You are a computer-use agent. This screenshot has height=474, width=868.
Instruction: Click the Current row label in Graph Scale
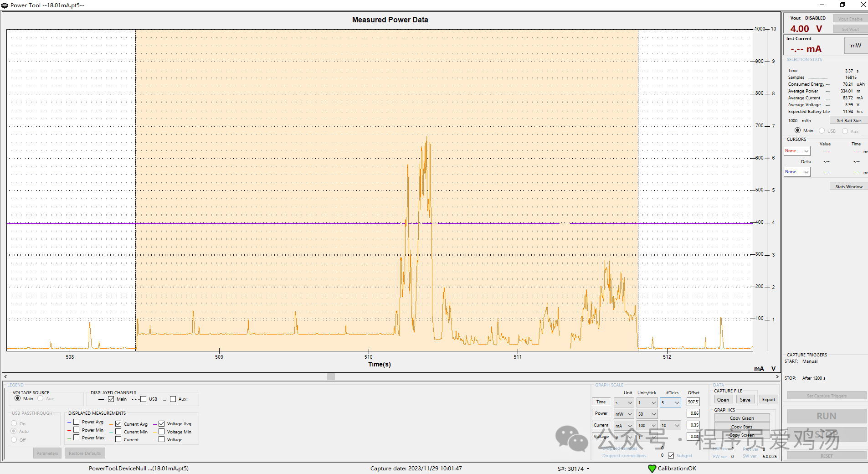click(x=601, y=425)
